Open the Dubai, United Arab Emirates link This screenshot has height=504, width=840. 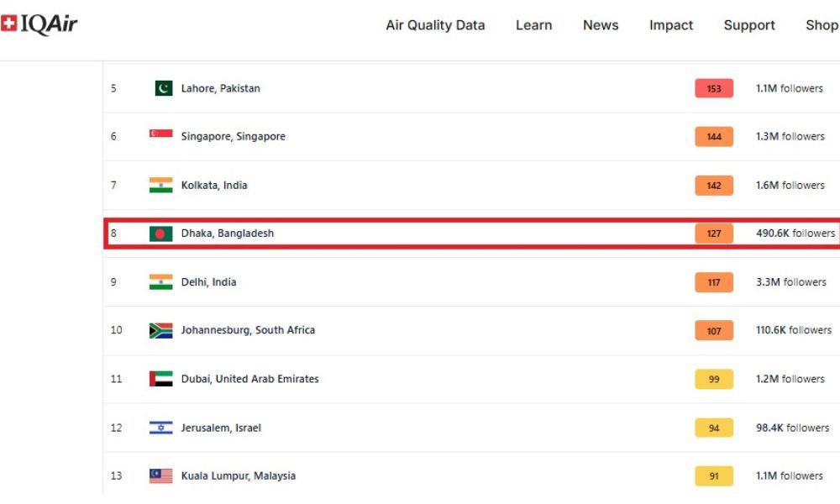[x=249, y=379]
